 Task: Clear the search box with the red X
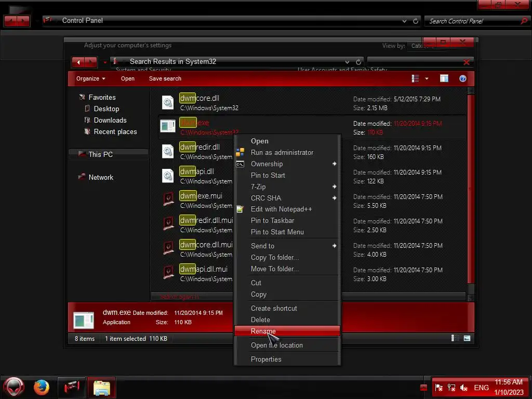point(467,62)
